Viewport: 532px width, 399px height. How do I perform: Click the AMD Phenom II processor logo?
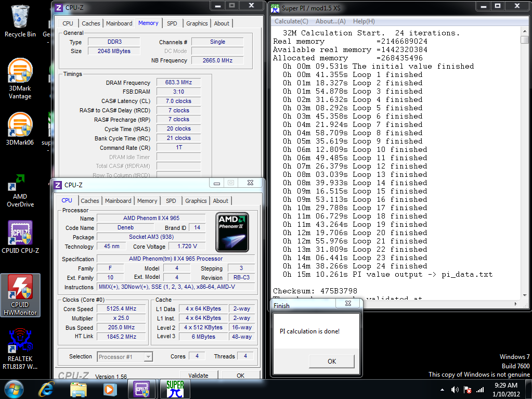click(232, 232)
